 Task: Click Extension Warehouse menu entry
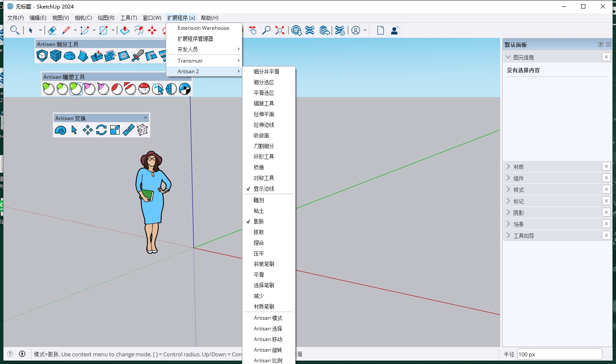(x=204, y=28)
